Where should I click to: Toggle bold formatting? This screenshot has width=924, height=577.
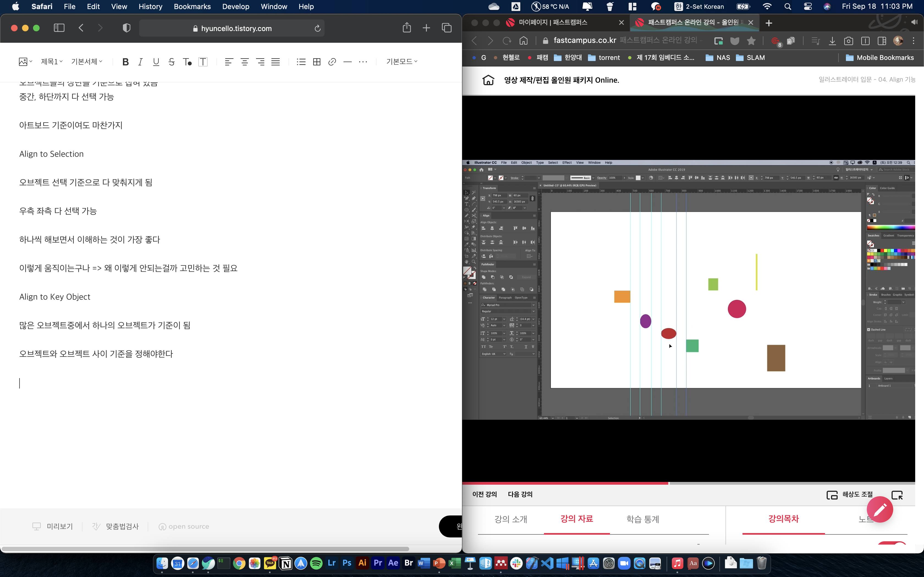pos(125,62)
